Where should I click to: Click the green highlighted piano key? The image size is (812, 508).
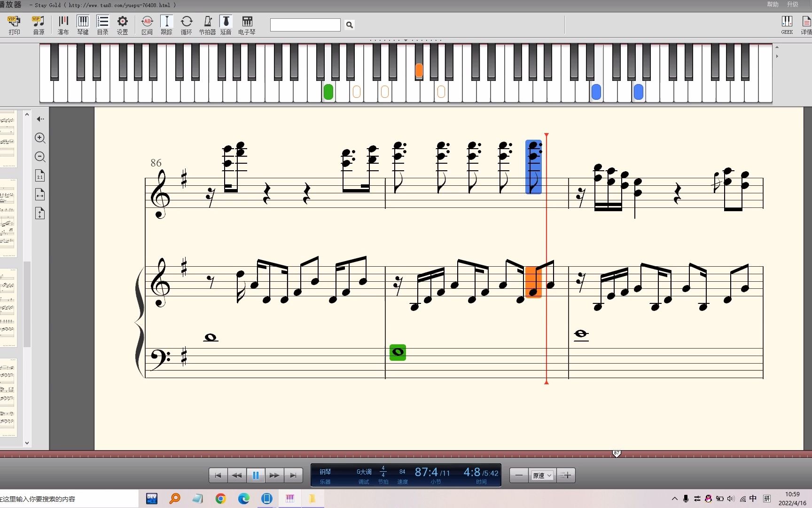click(328, 92)
